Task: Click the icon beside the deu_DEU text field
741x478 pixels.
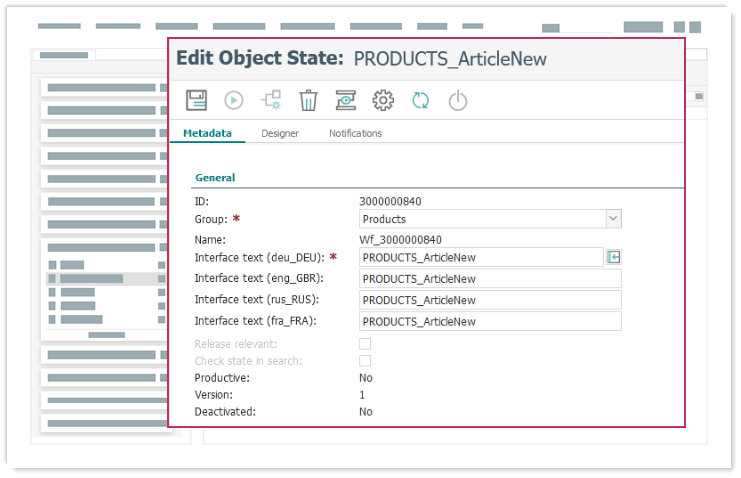Action: pyautogui.click(x=614, y=257)
